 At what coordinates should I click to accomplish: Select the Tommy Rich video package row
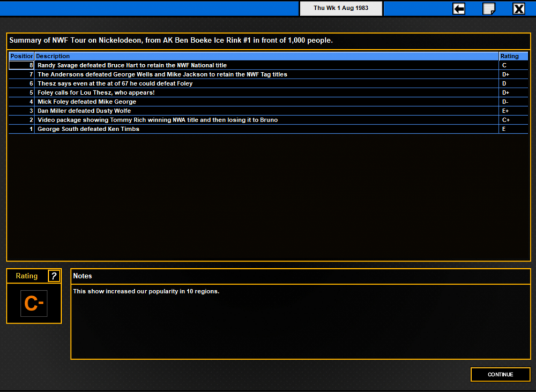click(269, 120)
